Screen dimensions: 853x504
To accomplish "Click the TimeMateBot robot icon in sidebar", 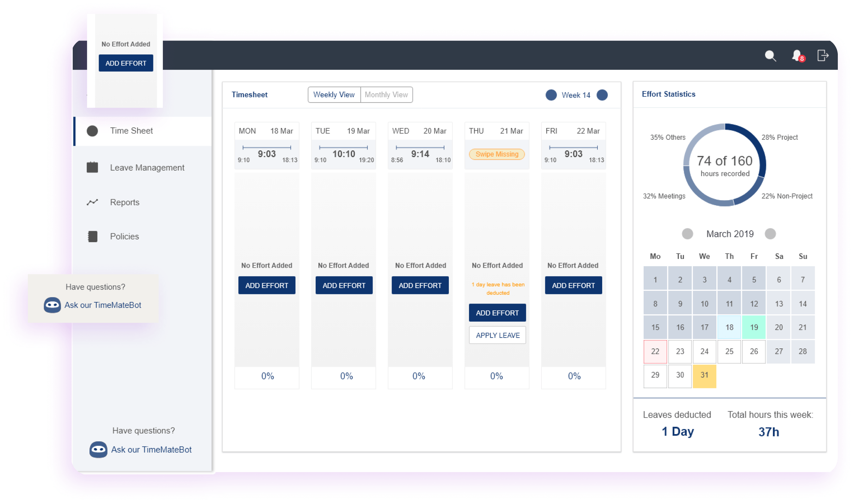I will (x=98, y=450).
